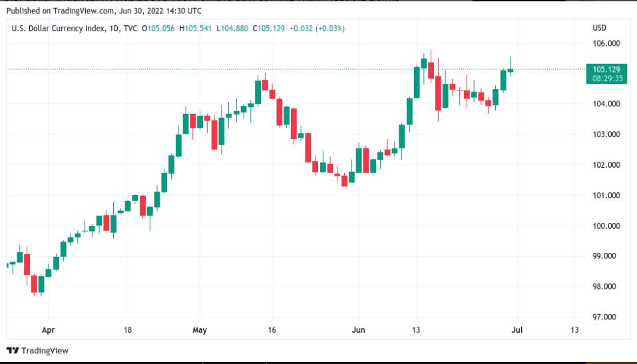Click the TradingView brand name text
The width and height of the screenshot is (637, 364).
coord(45,351)
